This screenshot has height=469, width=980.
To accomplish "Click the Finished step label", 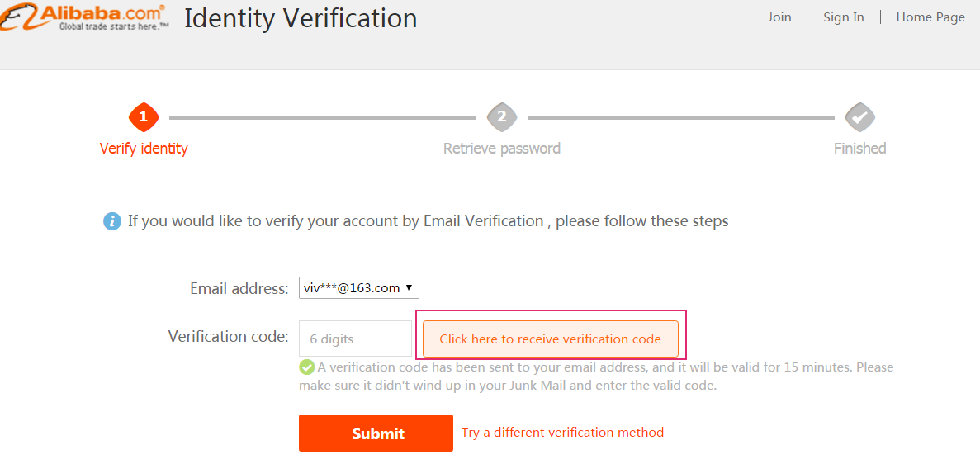I will [860, 149].
